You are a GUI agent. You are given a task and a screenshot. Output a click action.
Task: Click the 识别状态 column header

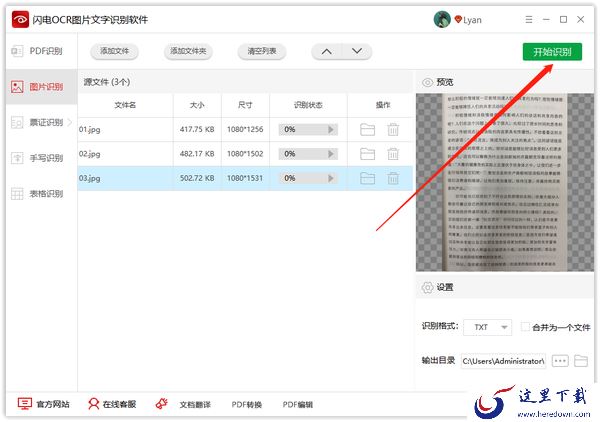click(308, 105)
